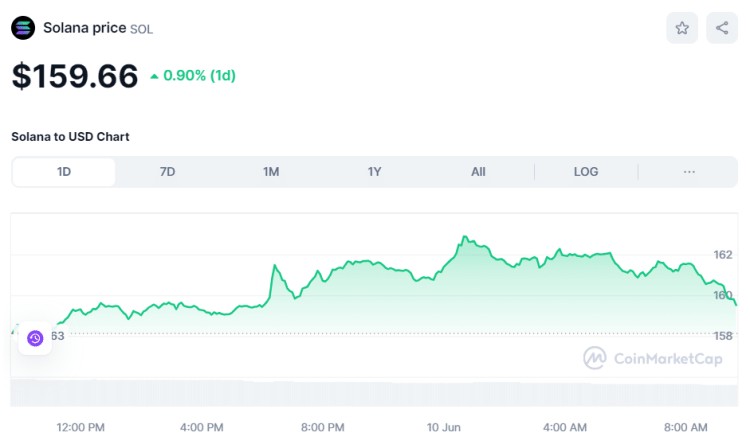Viewport: 750px width, 448px height.
Task: Click the Solana logo icon
Action: [23, 28]
